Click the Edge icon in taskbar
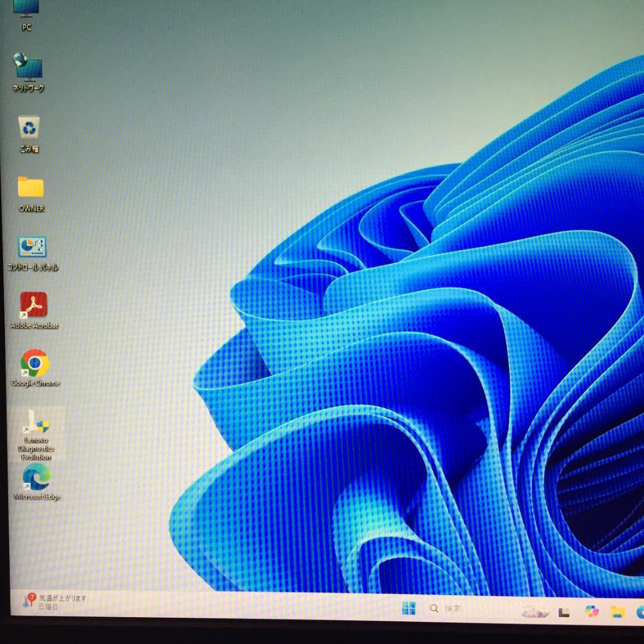644x644 pixels. (639, 612)
